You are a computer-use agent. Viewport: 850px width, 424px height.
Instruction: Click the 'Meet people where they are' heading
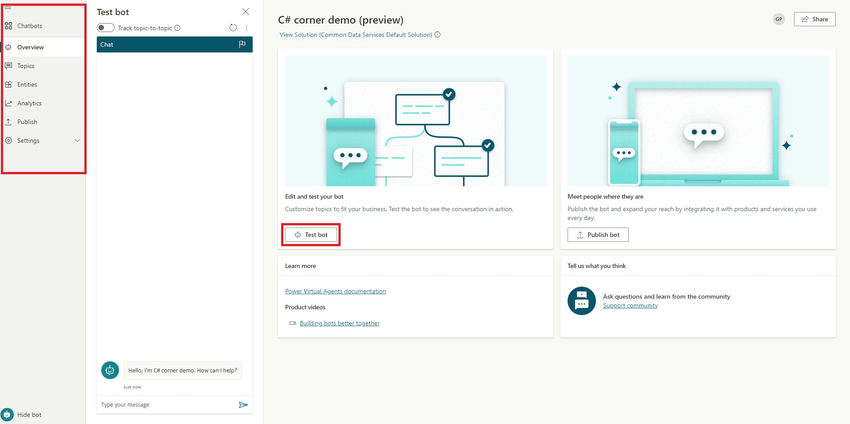point(606,196)
